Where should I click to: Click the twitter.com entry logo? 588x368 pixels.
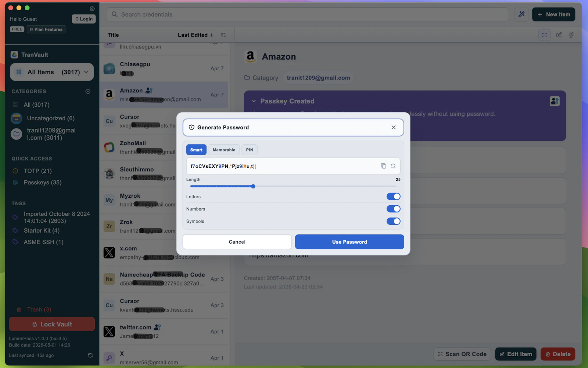point(109,332)
